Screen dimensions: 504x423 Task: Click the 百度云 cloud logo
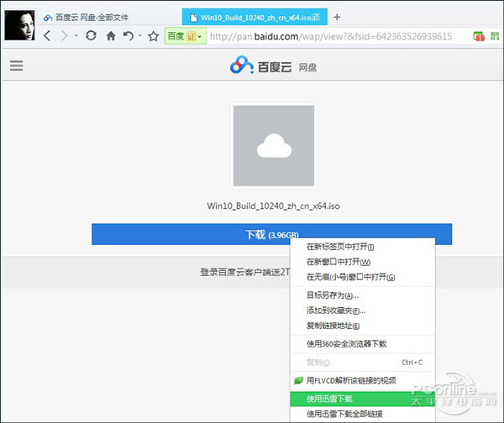click(x=260, y=65)
